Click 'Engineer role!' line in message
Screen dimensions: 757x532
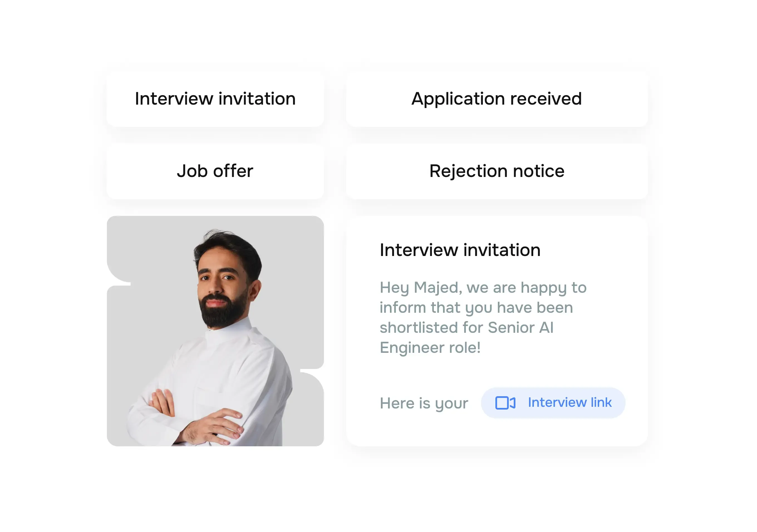(430, 348)
